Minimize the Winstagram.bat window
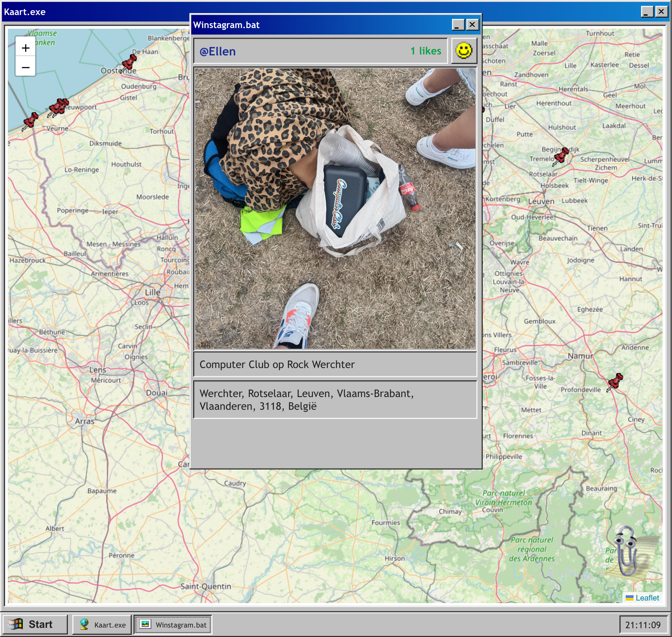This screenshot has height=637, width=672. [x=458, y=24]
